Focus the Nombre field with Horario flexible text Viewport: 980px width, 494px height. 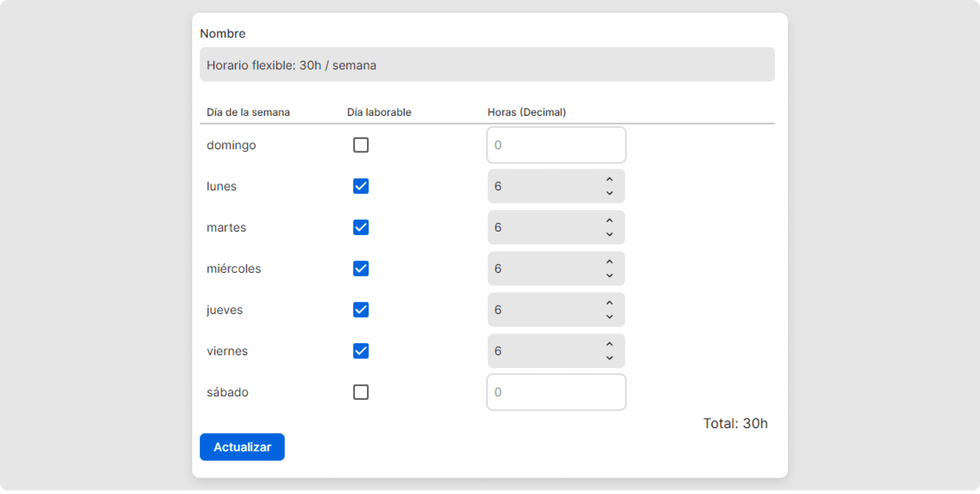(x=487, y=65)
